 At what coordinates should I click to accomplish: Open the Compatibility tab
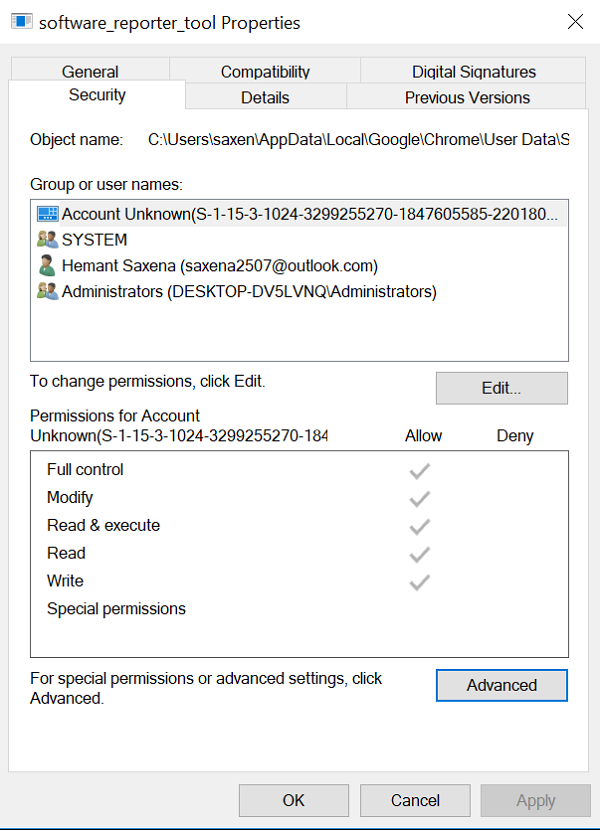[265, 71]
